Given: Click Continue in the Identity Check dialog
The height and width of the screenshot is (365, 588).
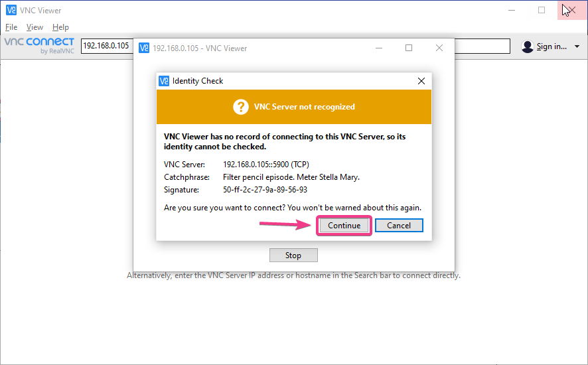Looking at the screenshot, I should click(x=344, y=226).
